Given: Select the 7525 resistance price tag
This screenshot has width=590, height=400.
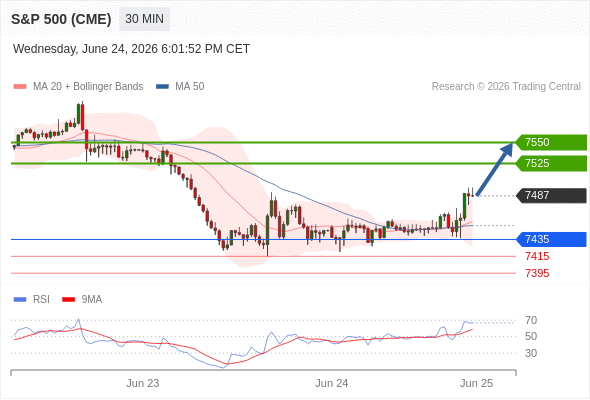Looking at the screenshot, I should click(x=551, y=163).
